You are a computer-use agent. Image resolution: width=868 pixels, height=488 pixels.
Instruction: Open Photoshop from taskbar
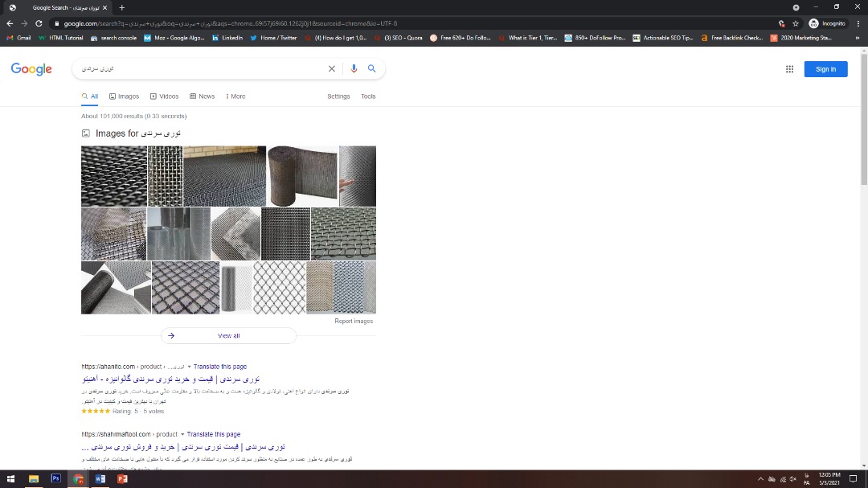click(56, 478)
